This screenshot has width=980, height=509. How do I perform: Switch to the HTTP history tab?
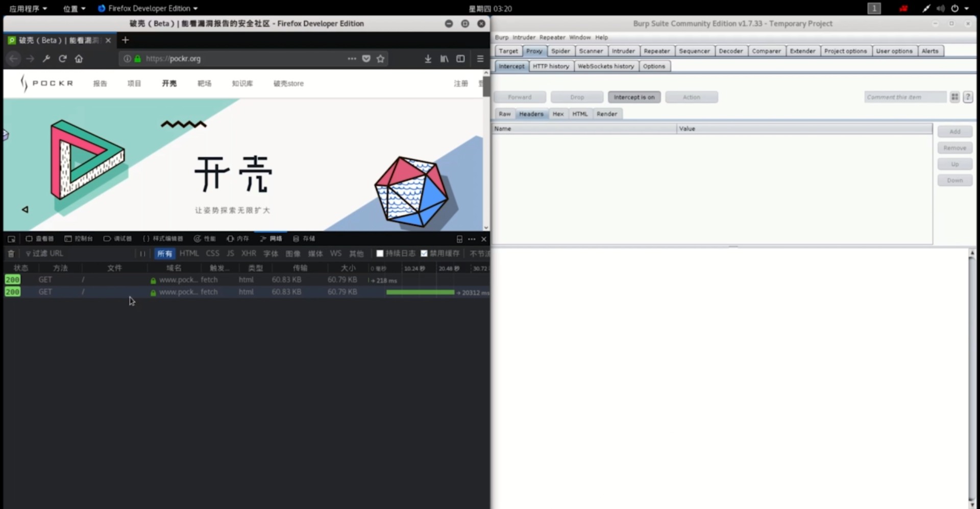point(551,66)
